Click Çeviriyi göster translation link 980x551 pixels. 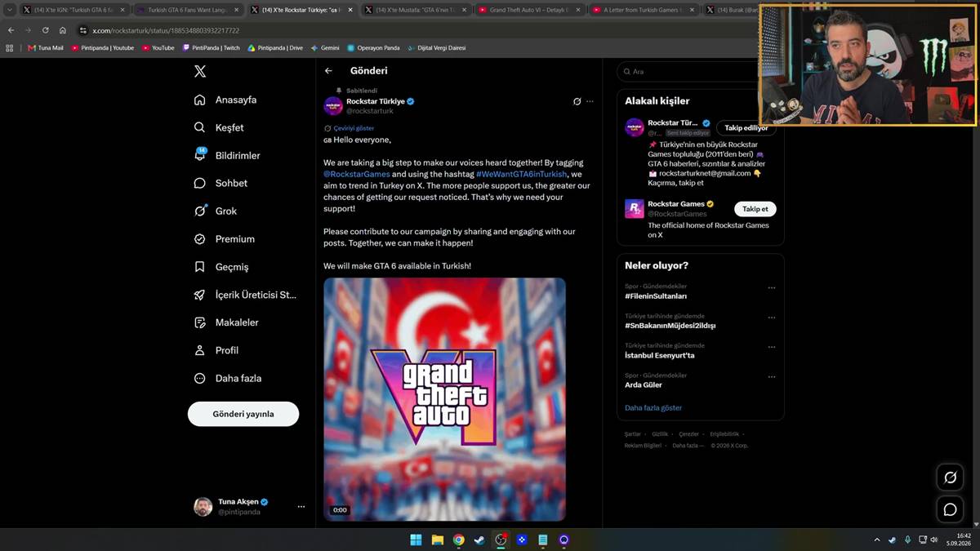[354, 128]
